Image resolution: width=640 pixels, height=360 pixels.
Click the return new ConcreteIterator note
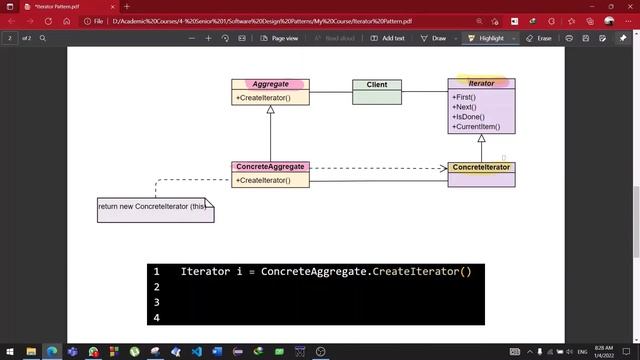(x=156, y=210)
